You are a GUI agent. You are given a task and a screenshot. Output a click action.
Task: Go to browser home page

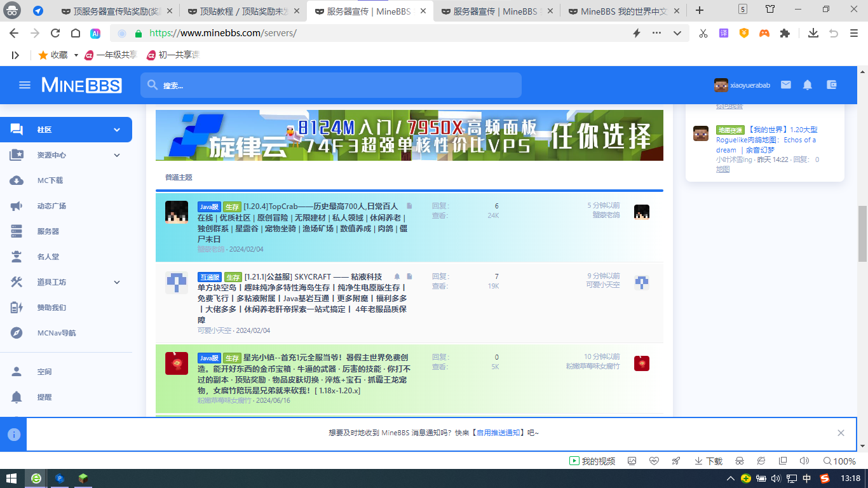pos(75,33)
